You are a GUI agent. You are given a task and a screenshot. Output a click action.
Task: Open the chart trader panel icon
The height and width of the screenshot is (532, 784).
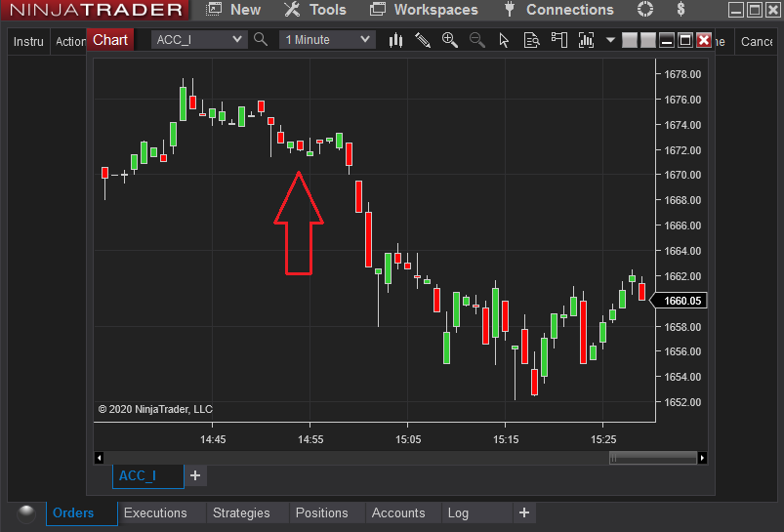(x=559, y=40)
